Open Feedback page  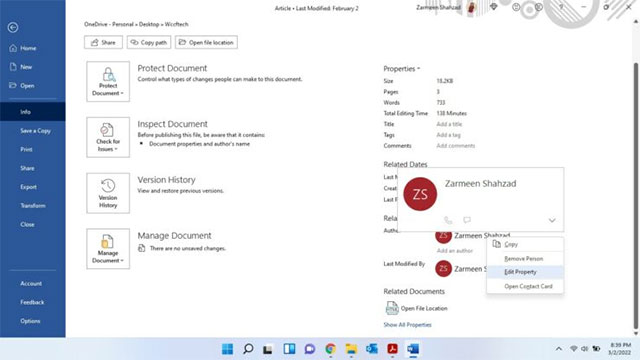[32, 302]
